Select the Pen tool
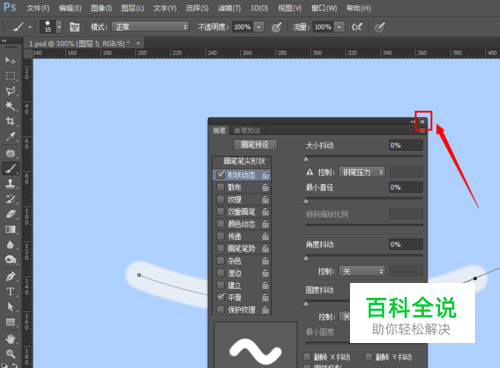 click(10, 276)
